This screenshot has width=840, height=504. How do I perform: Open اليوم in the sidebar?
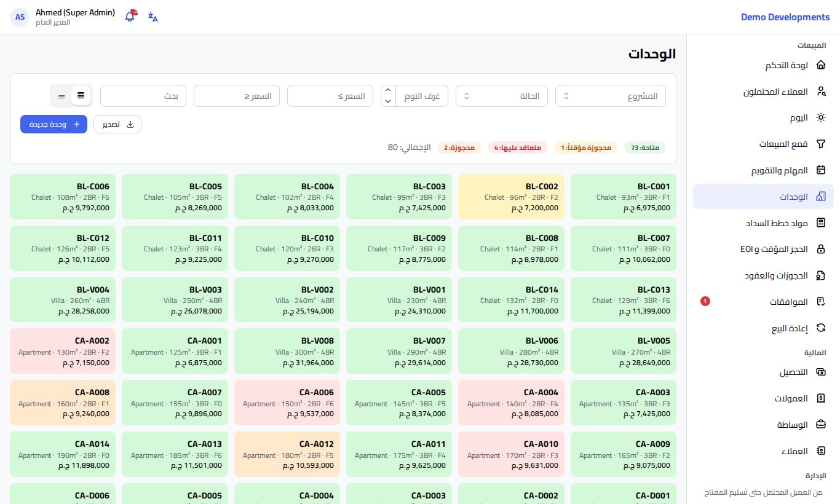[763, 117]
